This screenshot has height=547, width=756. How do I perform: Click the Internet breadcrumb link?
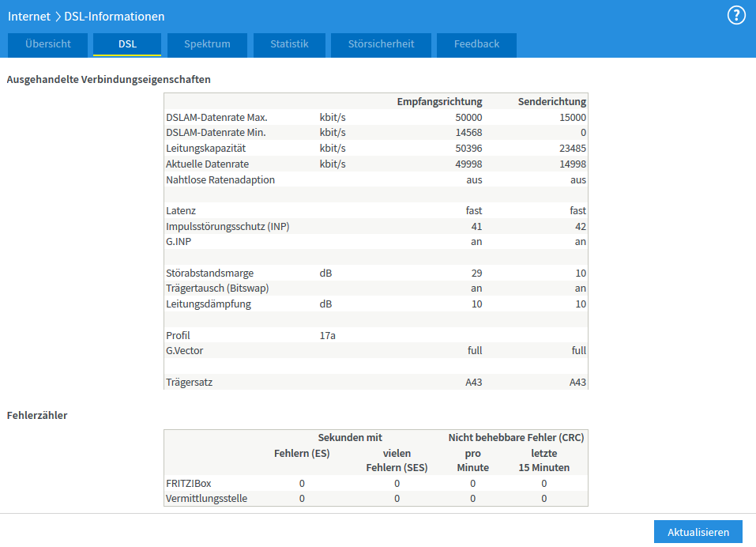pyautogui.click(x=29, y=16)
